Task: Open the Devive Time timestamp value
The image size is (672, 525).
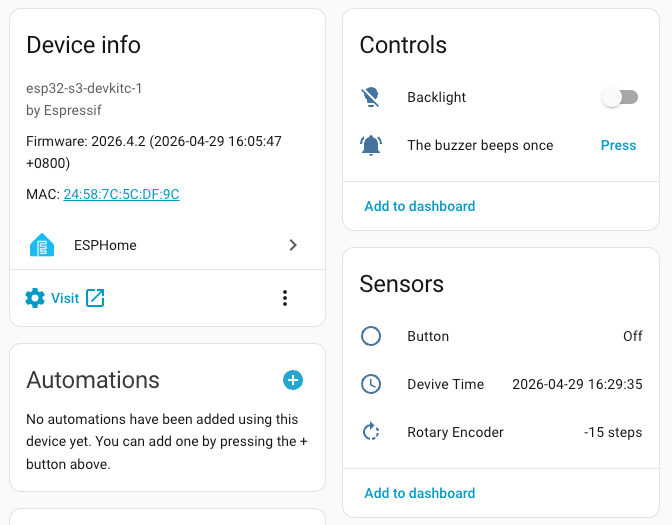Action: click(577, 384)
